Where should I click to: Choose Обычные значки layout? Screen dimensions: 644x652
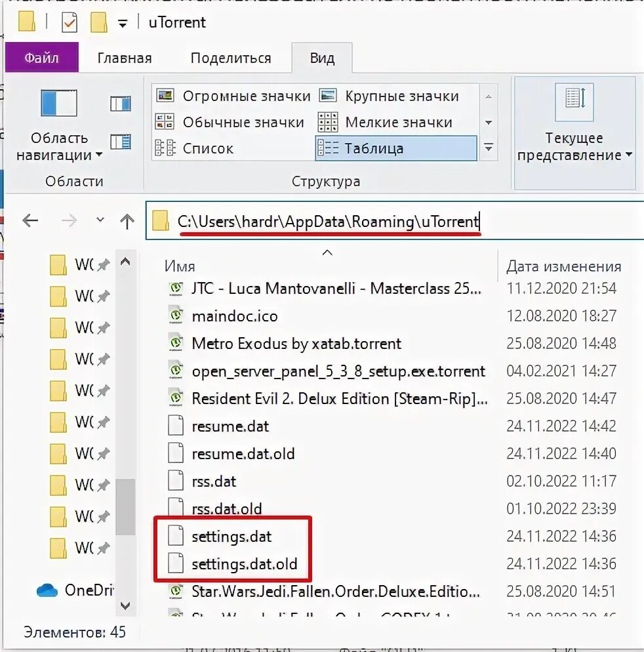click(230, 122)
